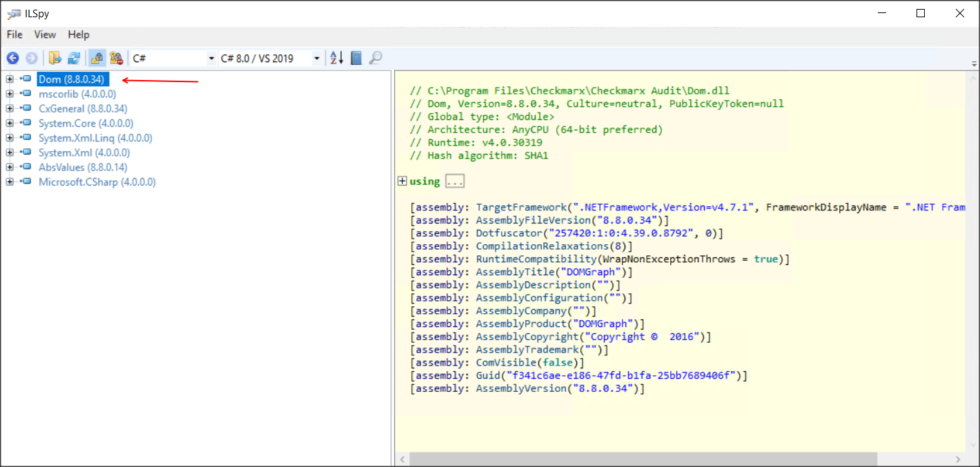Screen dimensions: 980x467
Task: Click the Back navigation arrow
Action: [12, 59]
